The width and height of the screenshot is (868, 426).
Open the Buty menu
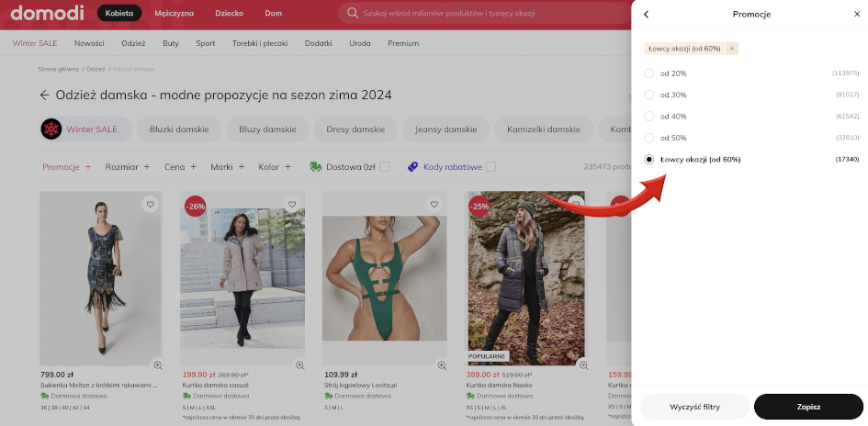[x=171, y=43]
